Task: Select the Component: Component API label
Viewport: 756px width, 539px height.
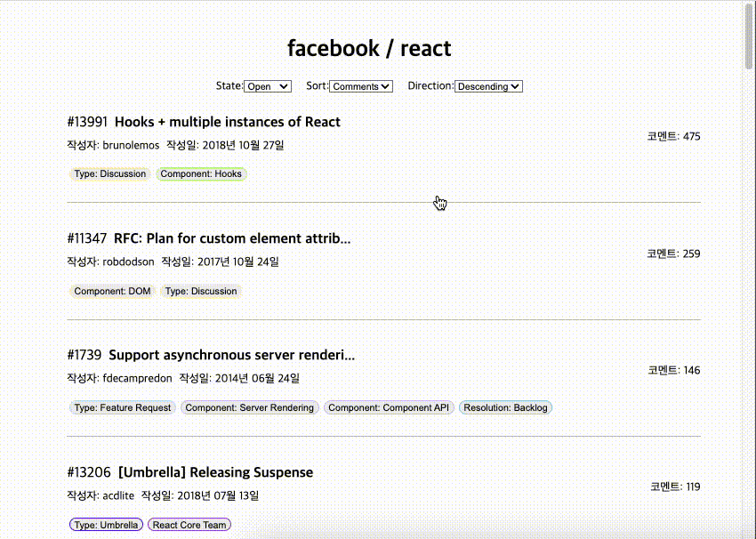Action: point(389,408)
